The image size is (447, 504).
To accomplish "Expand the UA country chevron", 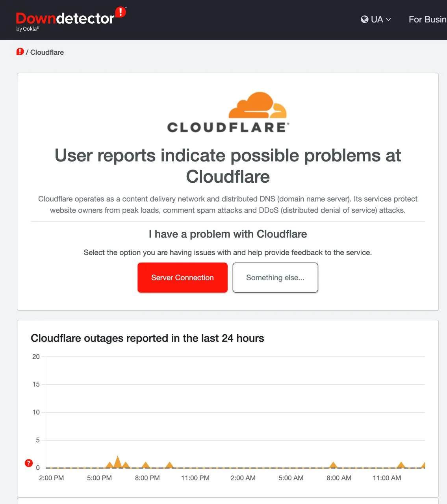I will pos(388,19).
